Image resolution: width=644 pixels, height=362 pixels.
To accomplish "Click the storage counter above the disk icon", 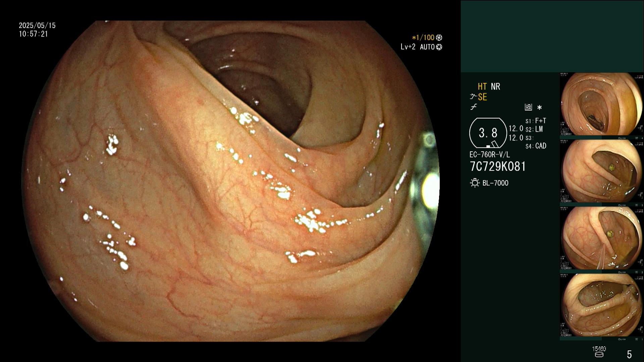I will pyautogui.click(x=599, y=349).
